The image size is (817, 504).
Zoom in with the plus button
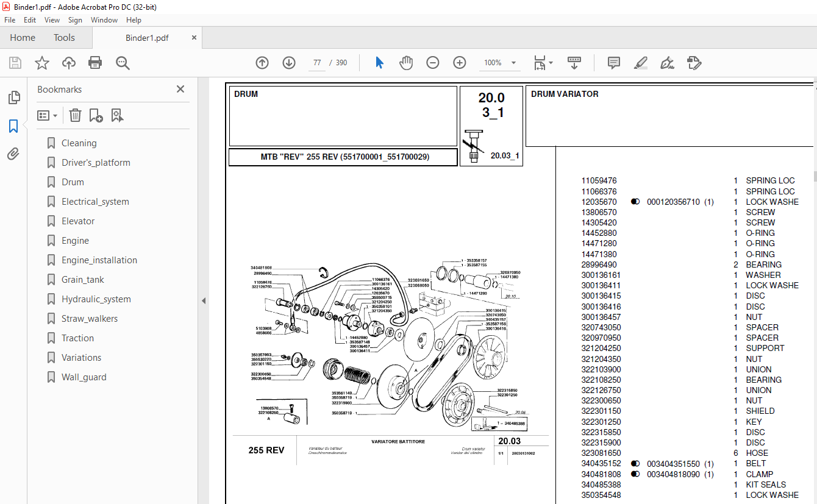pos(460,63)
